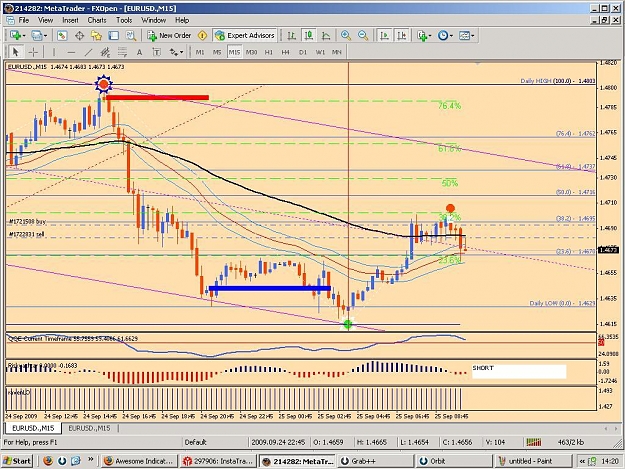The height and width of the screenshot is (469, 625).
Task: Click the Start button
Action: pyautogui.click(x=17, y=461)
